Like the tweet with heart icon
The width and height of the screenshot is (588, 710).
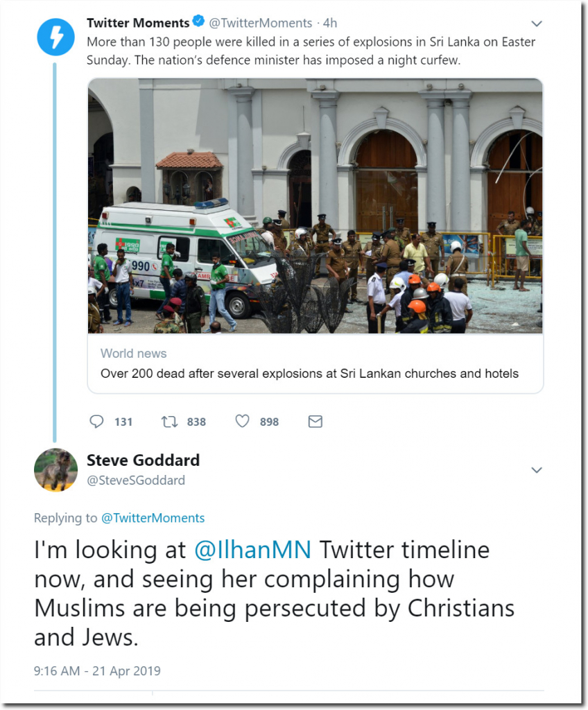click(x=242, y=421)
